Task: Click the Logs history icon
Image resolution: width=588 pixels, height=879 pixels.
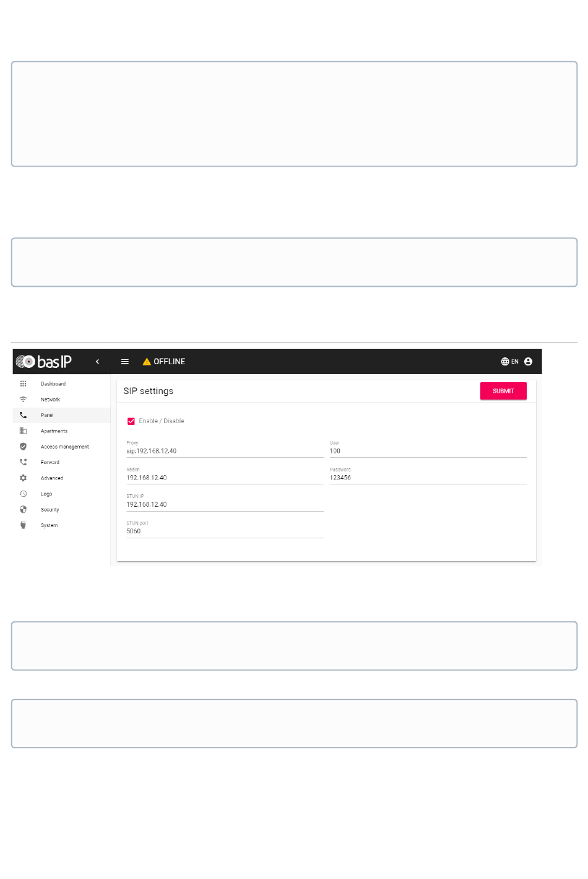Action: [x=23, y=494]
